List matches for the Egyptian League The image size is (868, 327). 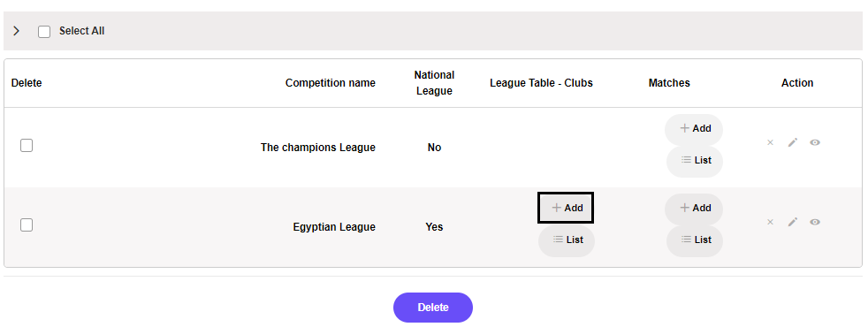pos(695,240)
